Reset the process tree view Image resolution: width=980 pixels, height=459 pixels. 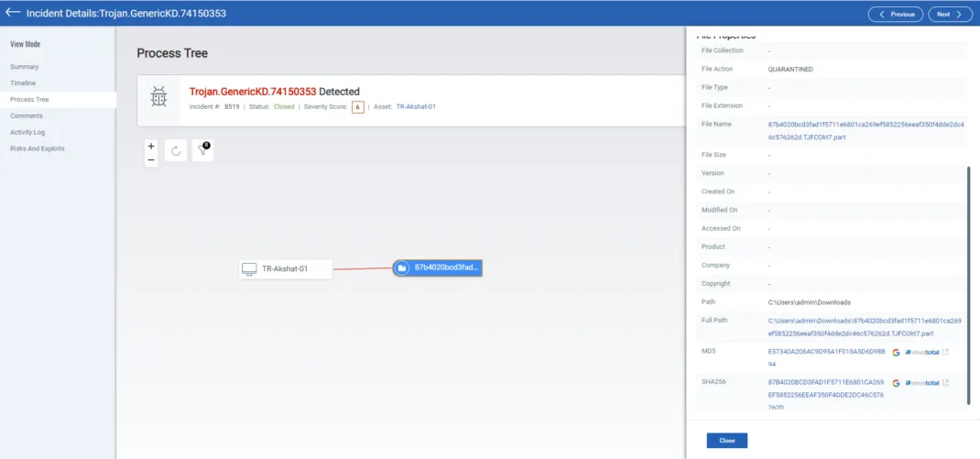[176, 151]
